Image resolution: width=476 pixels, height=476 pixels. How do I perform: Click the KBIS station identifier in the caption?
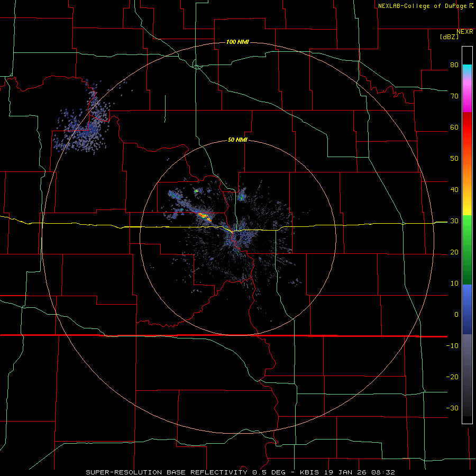click(309, 472)
